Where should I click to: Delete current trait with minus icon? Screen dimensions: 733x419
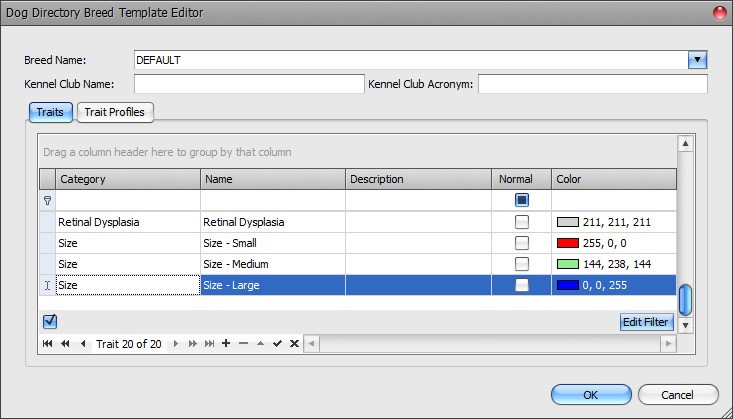pyautogui.click(x=243, y=343)
